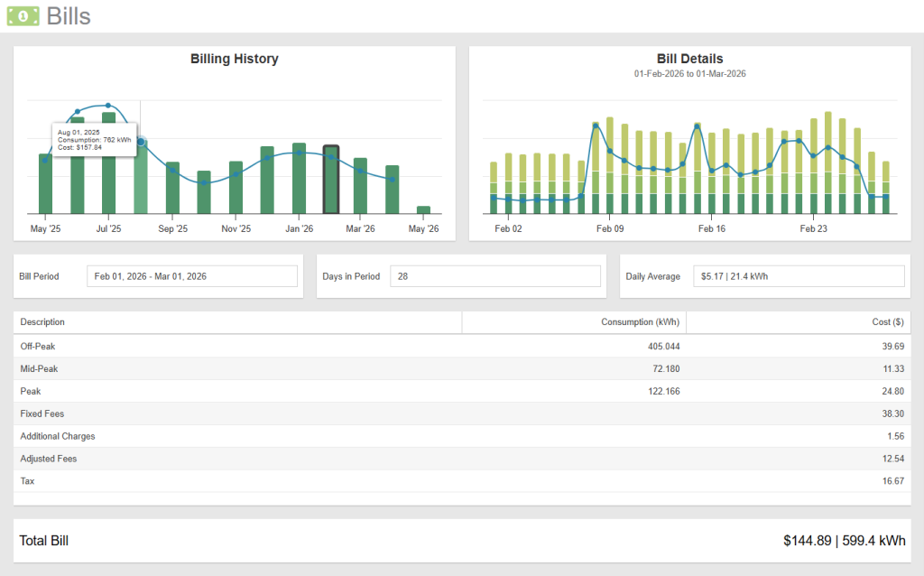
Task: Select the Adjusted Fees row label
Action: pyautogui.click(x=49, y=458)
